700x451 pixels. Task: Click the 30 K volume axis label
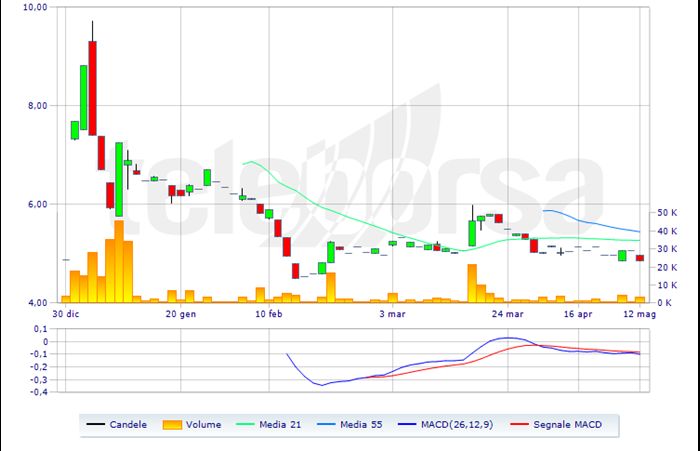pyautogui.click(x=667, y=249)
